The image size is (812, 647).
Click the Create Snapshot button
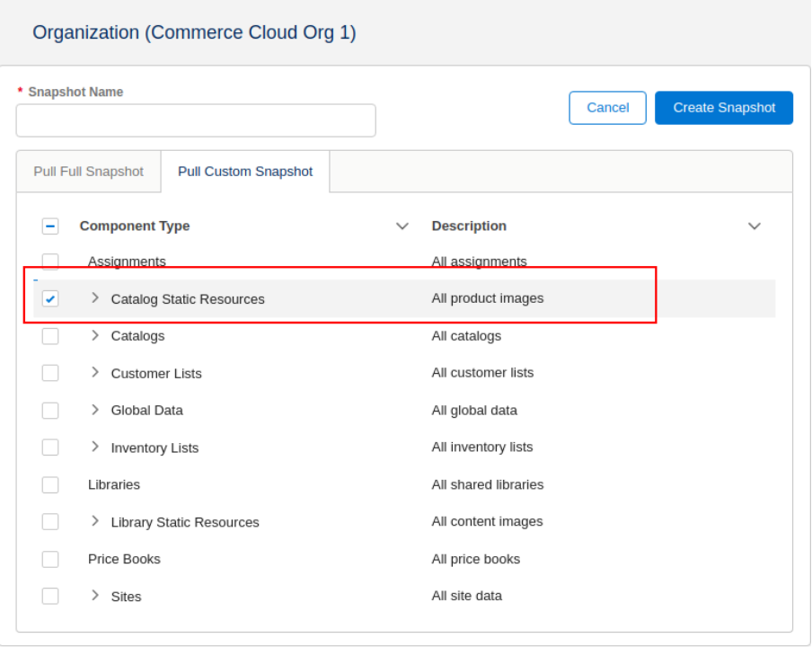[724, 108]
